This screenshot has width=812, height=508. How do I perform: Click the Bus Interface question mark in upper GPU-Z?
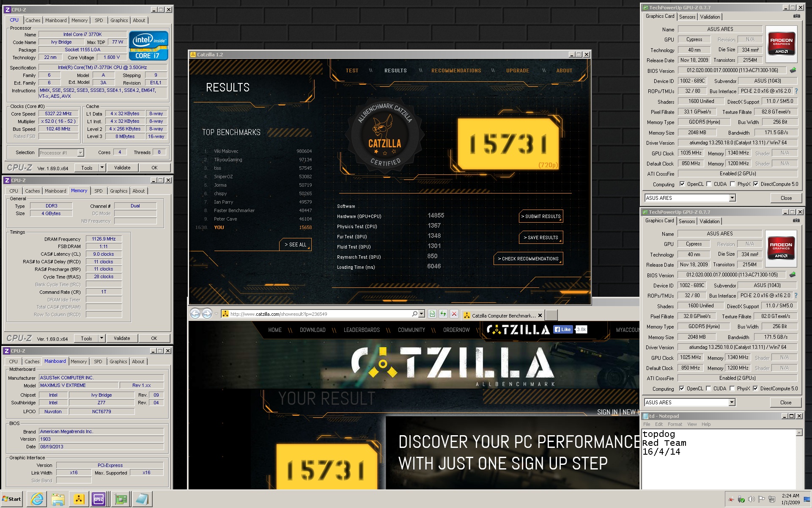pyautogui.click(x=796, y=91)
